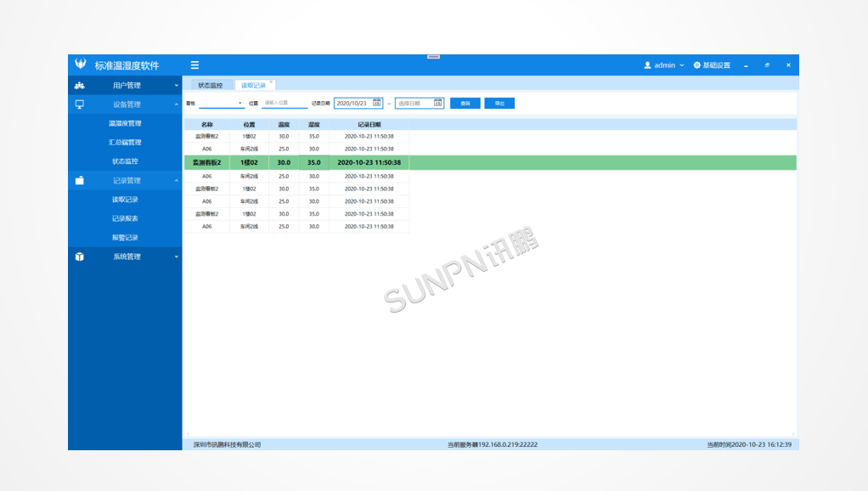
Task: Open the calendar icon in end date field
Action: (x=438, y=103)
